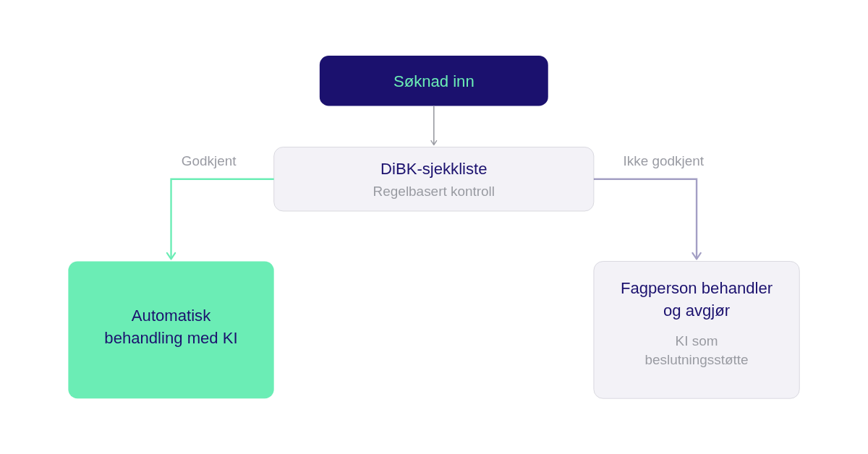Click the Godkjent branch label
The image size is (868, 454).
coord(208,161)
